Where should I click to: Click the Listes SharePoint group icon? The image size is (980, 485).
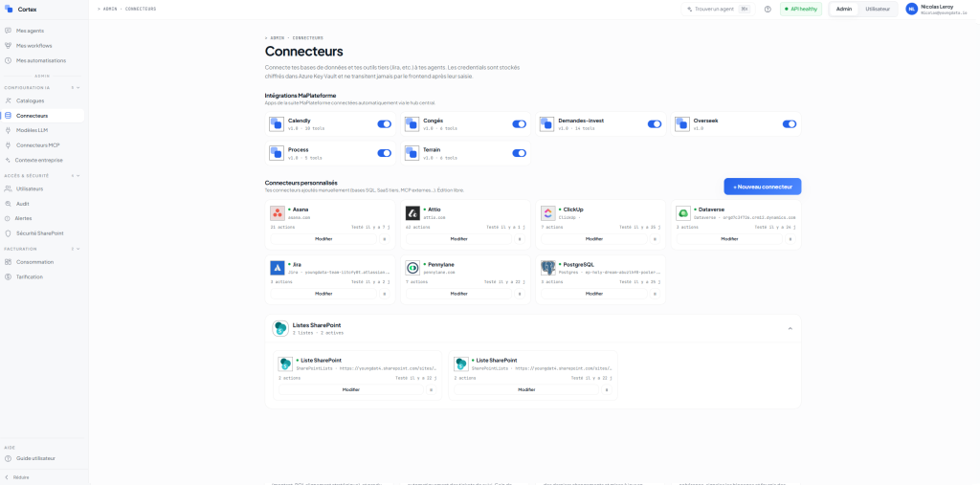pos(280,328)
